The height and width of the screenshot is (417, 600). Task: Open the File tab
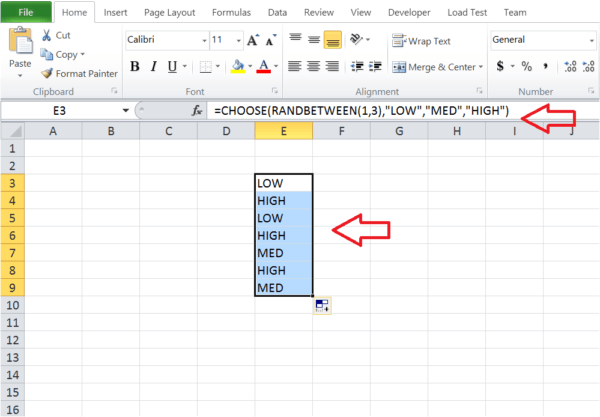tap(26, 12)
